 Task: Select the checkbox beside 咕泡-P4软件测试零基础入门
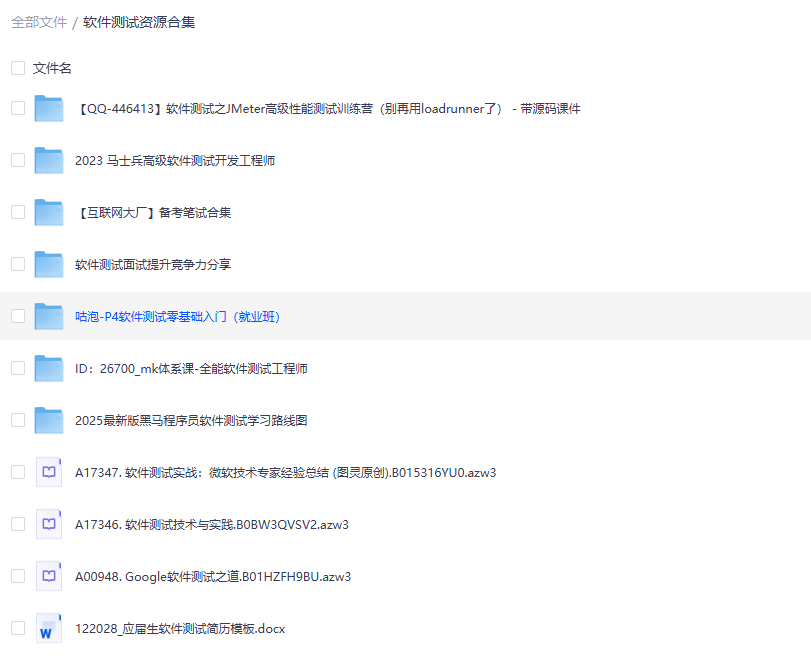(17, 316)
